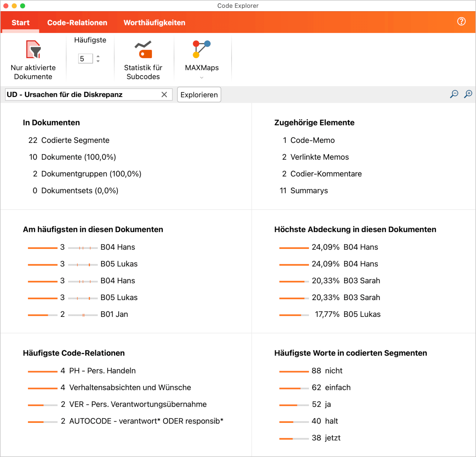Increase the Häufigste stepper value
This screenshot has height=457, width=476.
tap(98, 56)
